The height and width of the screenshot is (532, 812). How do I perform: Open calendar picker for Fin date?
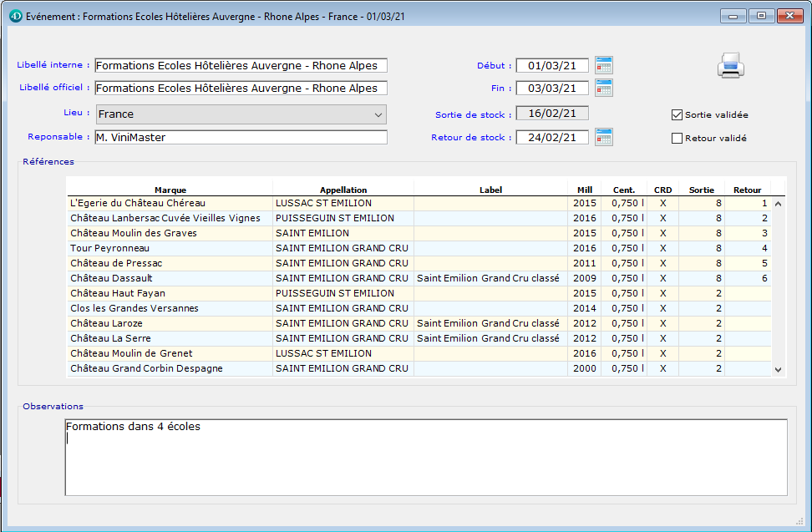pyautogui.click(x=603, y=88)
